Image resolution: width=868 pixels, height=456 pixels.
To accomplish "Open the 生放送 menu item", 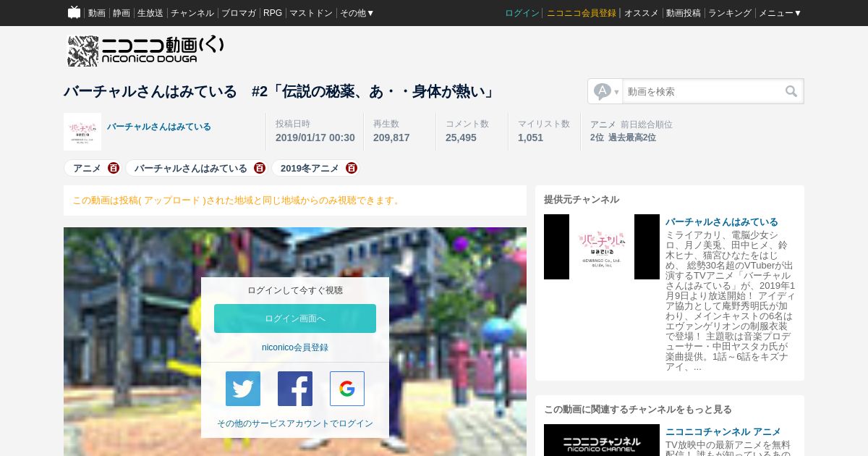I will pyautogui.click(x=150, y=13).
